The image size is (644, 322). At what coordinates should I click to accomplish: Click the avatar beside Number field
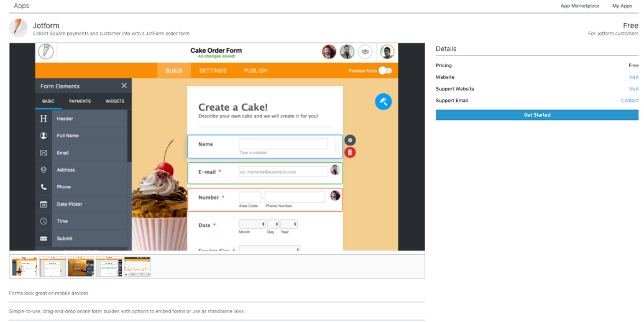(335, 195)
